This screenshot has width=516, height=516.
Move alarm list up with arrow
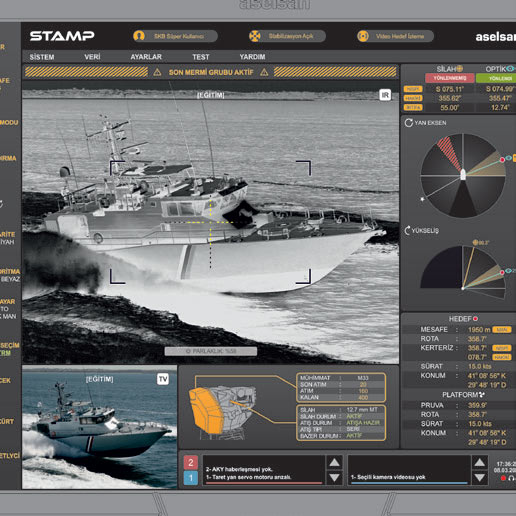[334, 462]
